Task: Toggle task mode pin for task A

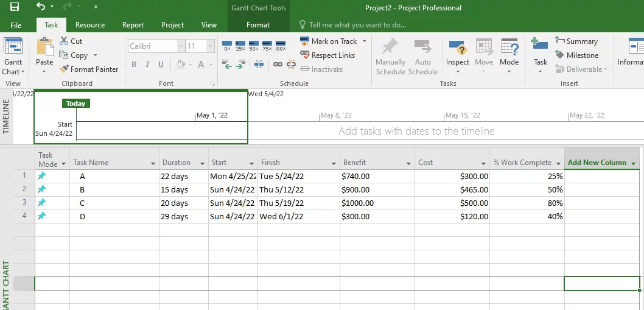Action: pyautogui.click(x=42, y=176)
